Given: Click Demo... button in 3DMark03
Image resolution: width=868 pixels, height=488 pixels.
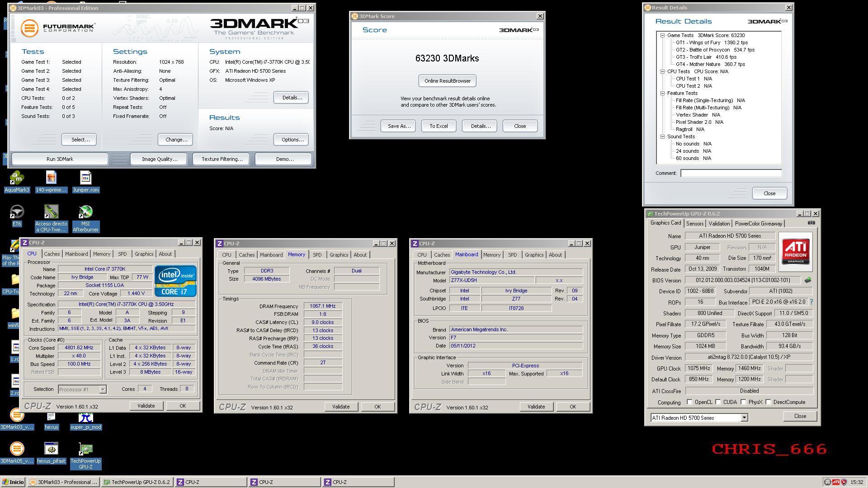Looking at the screenshot, I should click(x=284, y=159).
